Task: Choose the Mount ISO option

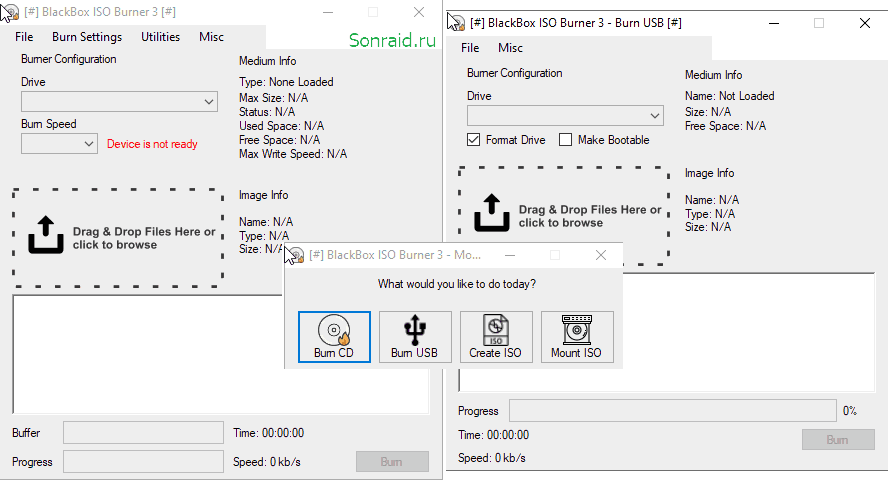Action: (x=576, y=337)
